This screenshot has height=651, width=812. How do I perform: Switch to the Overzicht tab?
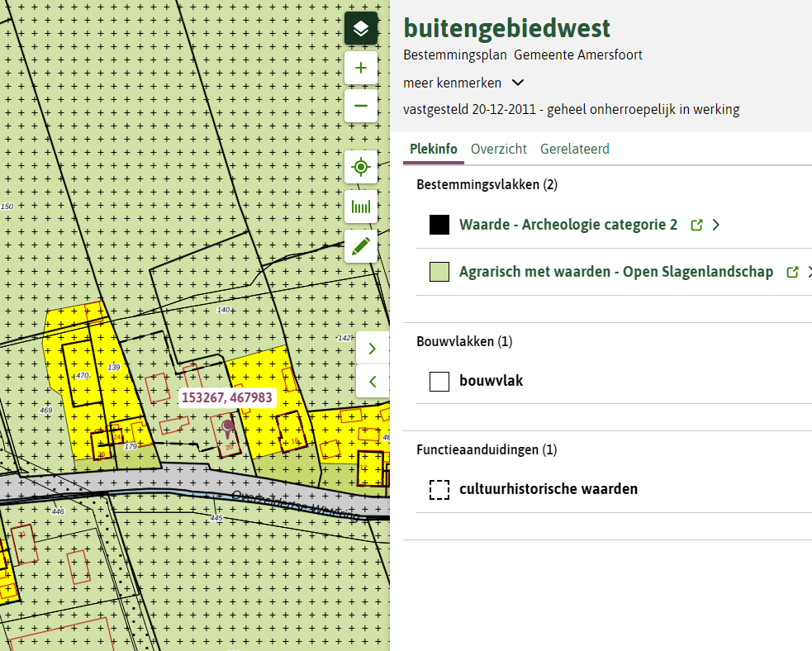point(499,150)
